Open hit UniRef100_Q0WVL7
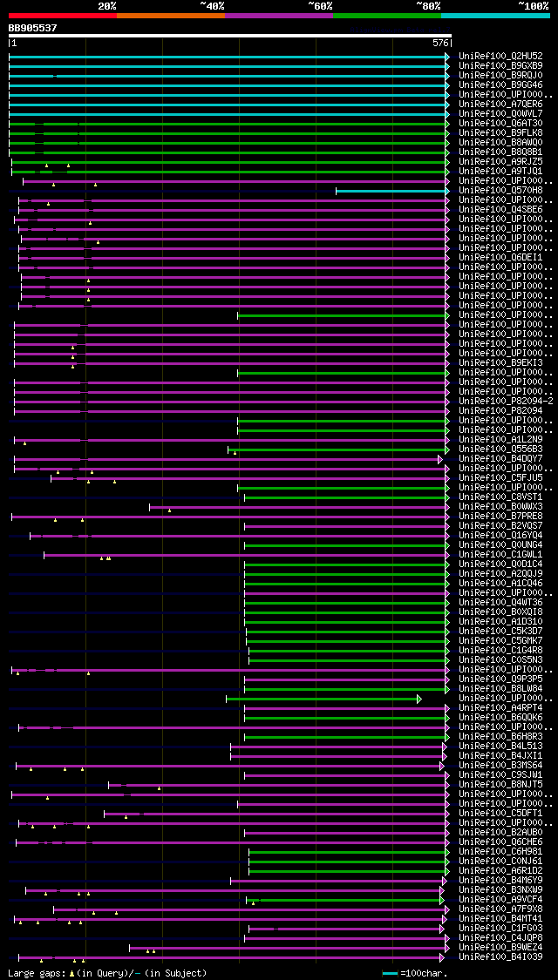 tap(500, 114)
